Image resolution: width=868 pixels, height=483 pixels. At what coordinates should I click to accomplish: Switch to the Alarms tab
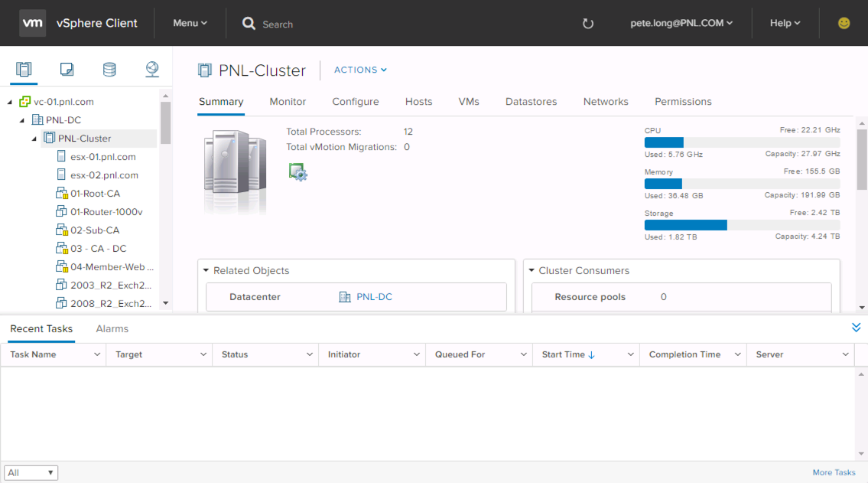112,329
